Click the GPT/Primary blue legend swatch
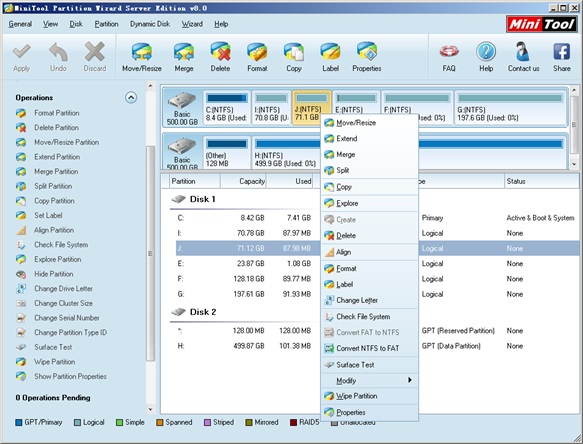Viewport: 583px width, 444px height. (x=19, y=422)
